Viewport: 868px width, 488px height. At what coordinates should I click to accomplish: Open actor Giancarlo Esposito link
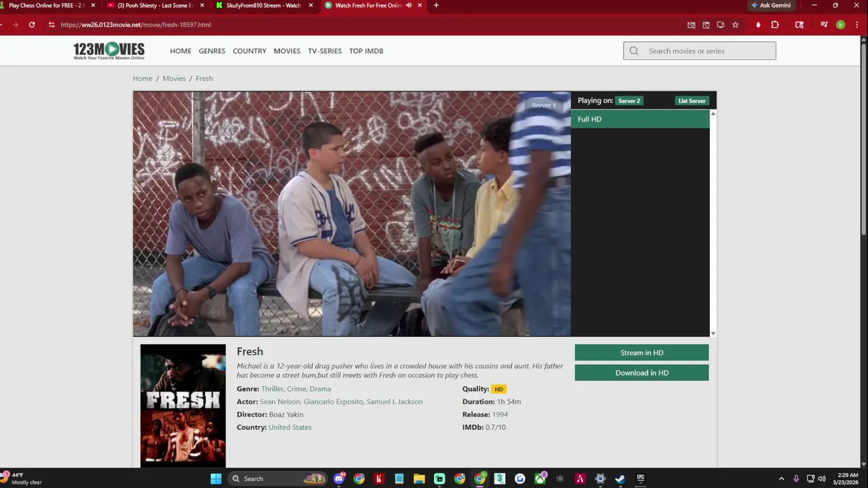coord(334,402)
